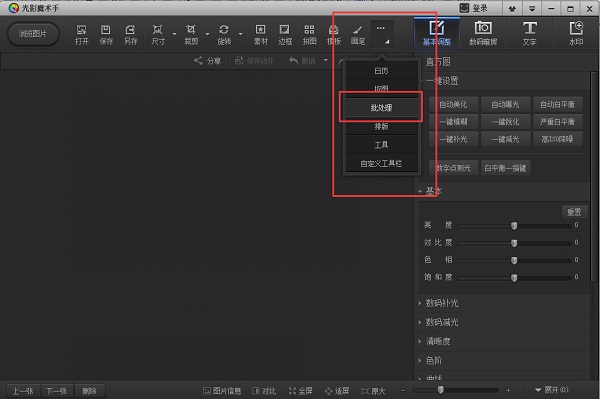Click the 对比度 contrast slider handle
The image size is (600, 399).
514,243
